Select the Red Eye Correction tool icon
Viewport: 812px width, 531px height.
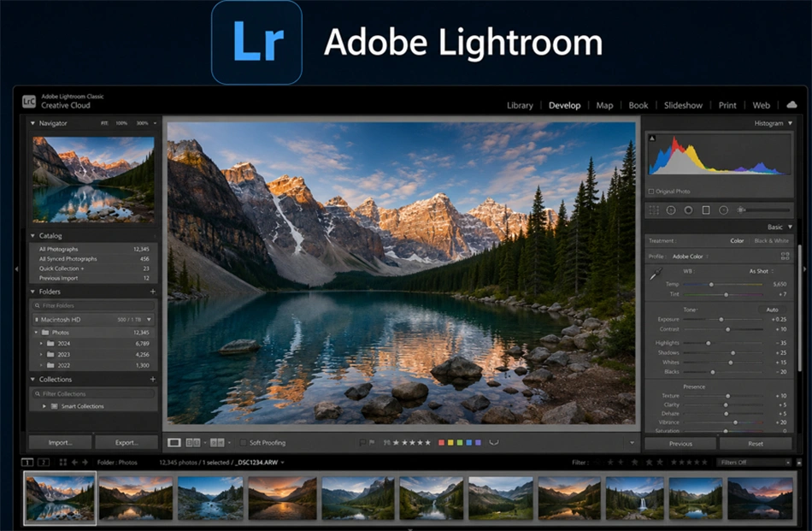coord(723,210)
